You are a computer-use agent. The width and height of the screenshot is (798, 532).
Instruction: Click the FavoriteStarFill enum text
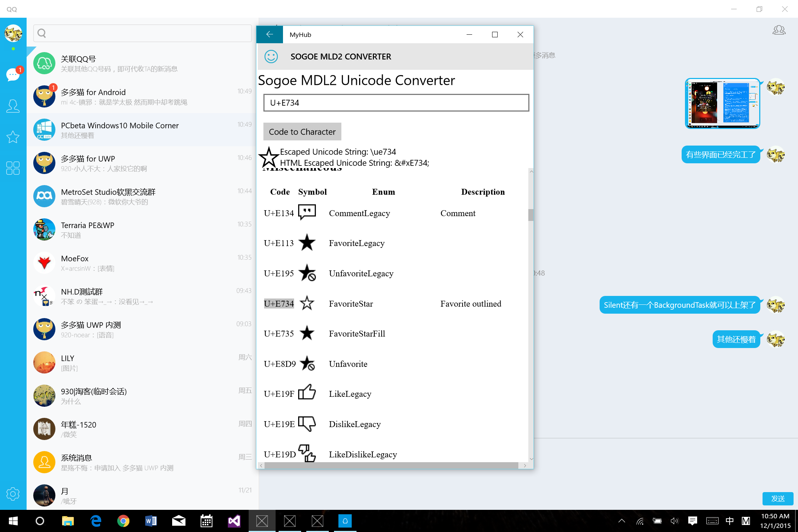click(x=357, y=334)
